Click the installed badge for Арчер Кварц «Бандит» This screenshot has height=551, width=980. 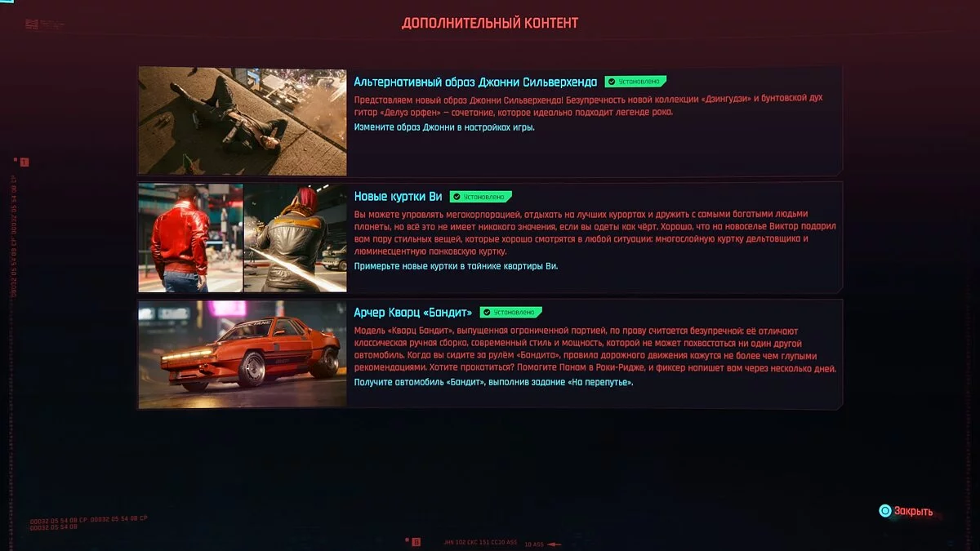[x=511, y=312]
